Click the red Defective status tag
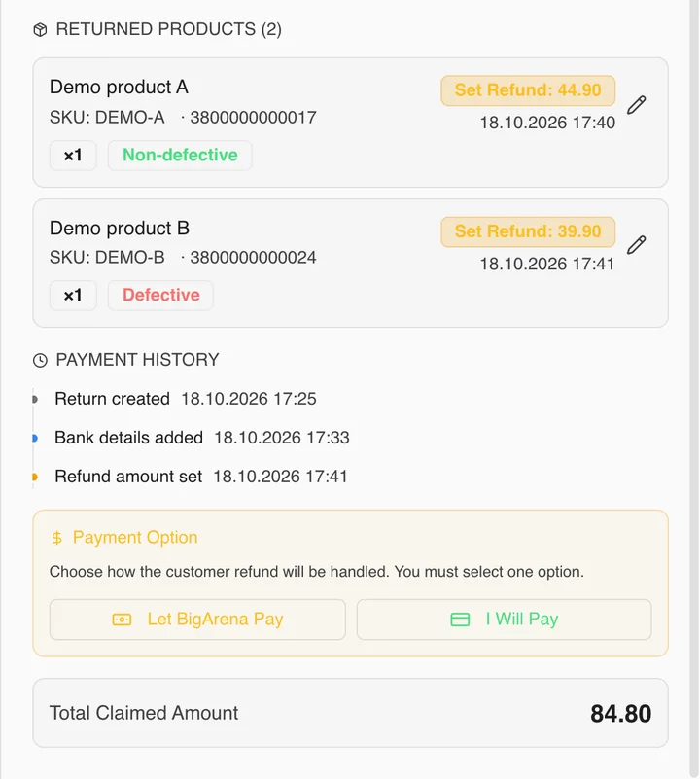 pyautogui.click(x=161, y=296)
